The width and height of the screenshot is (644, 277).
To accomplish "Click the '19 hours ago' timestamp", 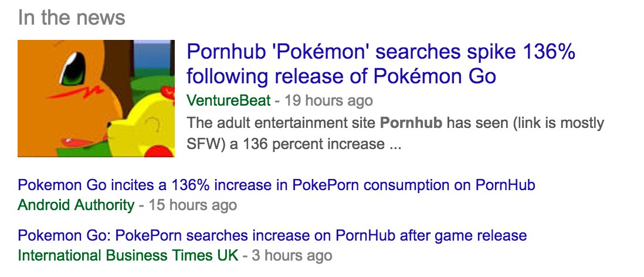I will point(328,101).
